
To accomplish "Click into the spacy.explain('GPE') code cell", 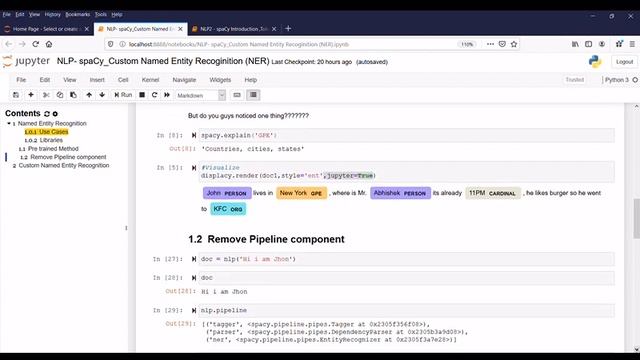I will [x=407, y=136].
